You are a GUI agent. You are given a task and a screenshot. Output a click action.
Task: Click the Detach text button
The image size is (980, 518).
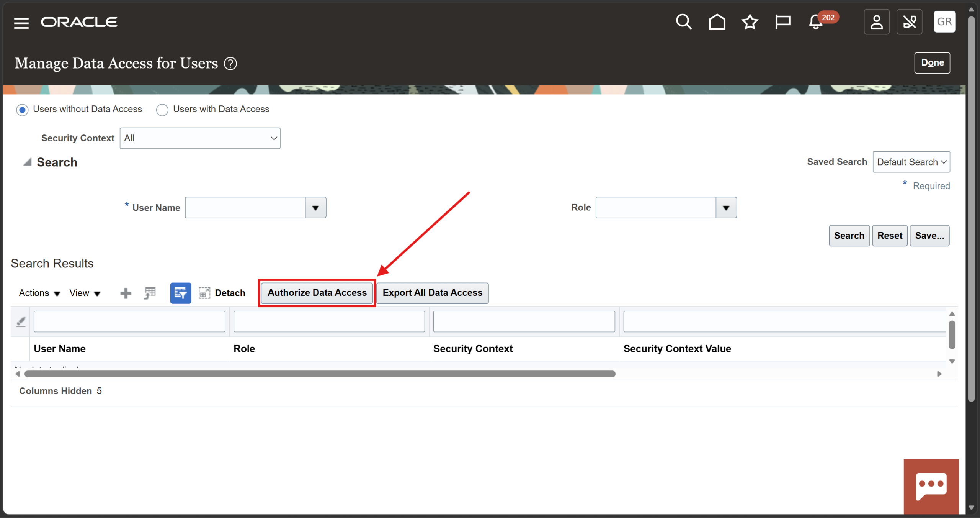click(x=230, y=293)
